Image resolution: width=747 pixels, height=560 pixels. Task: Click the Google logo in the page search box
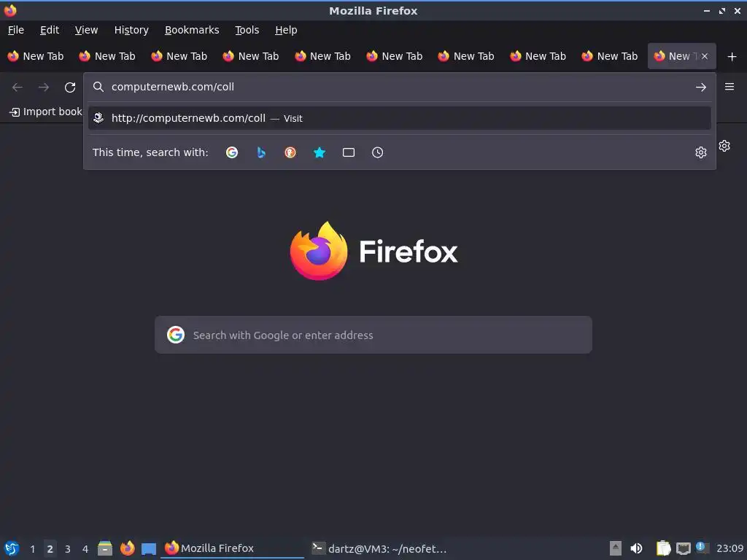point(176,335)
